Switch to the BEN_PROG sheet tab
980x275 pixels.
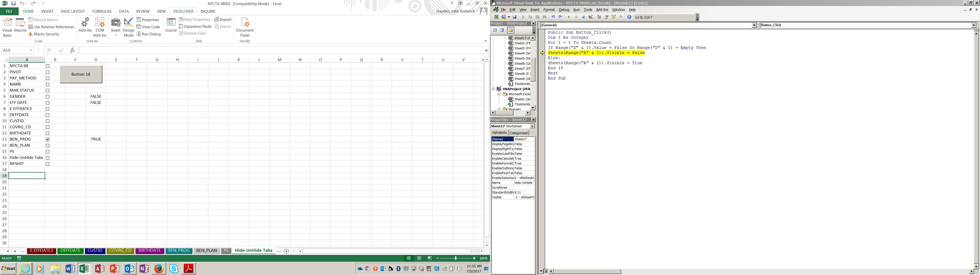(x=179, y=251)
